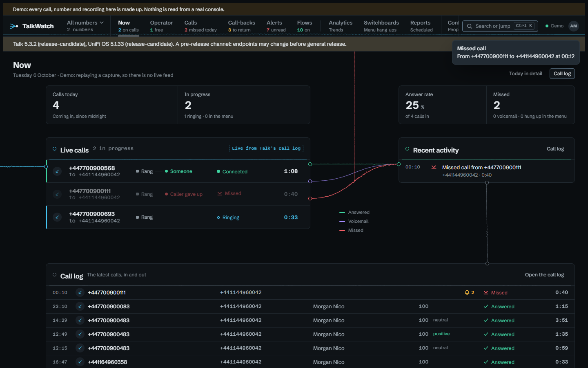Click the Answer rate 25 % value
The width and height of the screenshot is (588, 368).
tap(415, 105)
